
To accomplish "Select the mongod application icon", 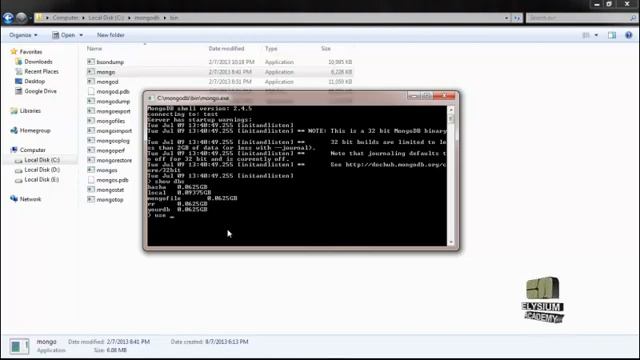I will pyautogui.click(x=91, y=82).
